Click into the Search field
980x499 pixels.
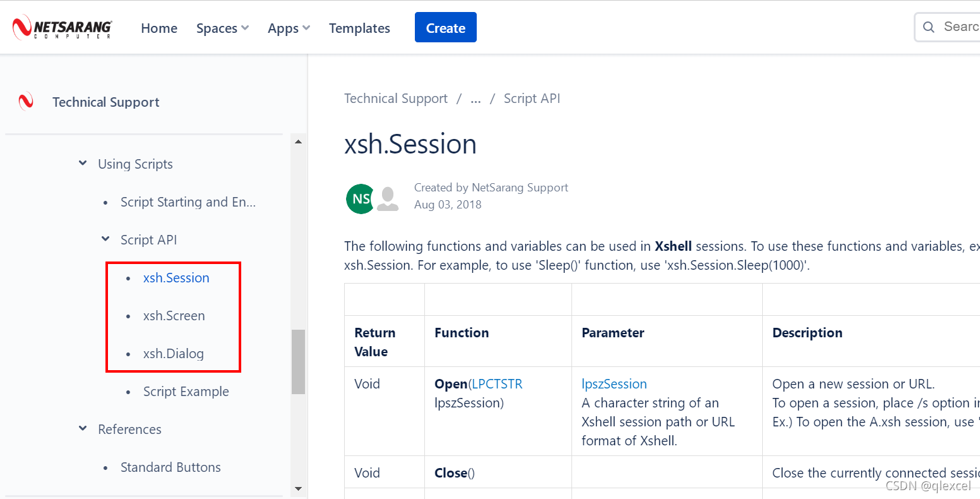point(948,27)
